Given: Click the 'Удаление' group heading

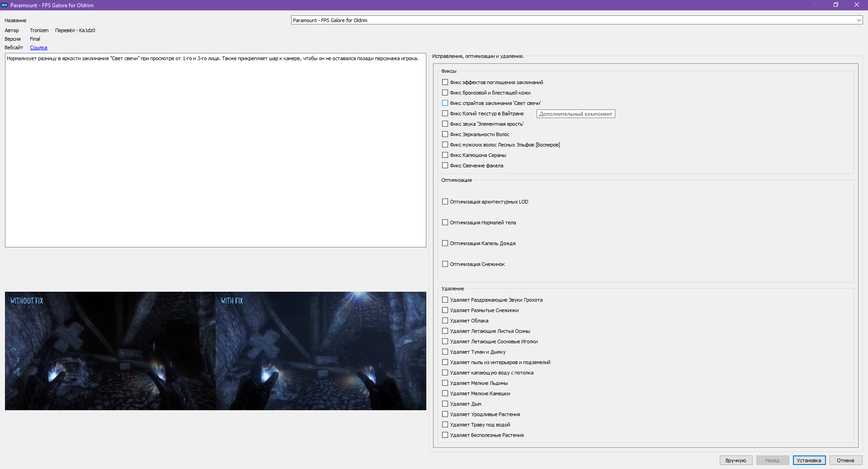Looking at the screenshot, I should (453, 289).
